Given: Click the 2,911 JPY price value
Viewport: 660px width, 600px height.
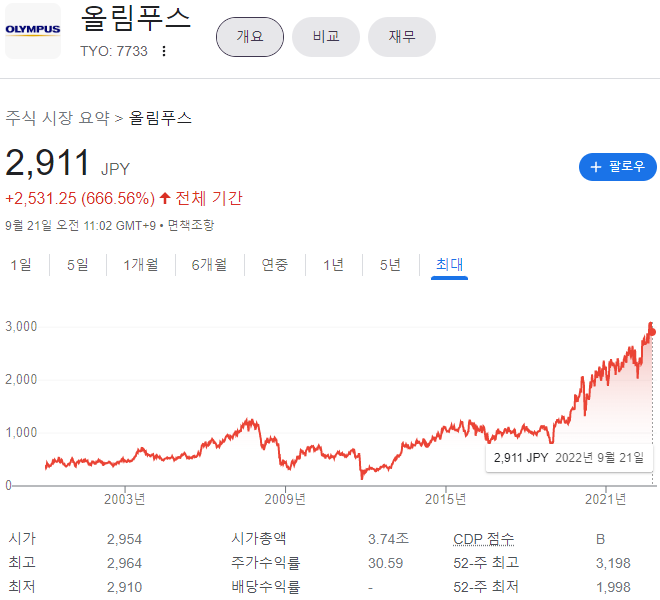Looking at the screenshot, I should (67, 163).
